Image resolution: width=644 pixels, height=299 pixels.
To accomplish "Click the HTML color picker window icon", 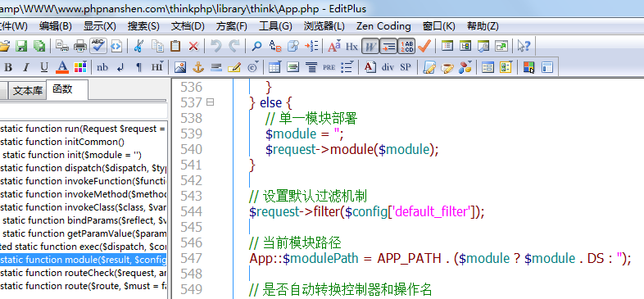I will 528,67.
